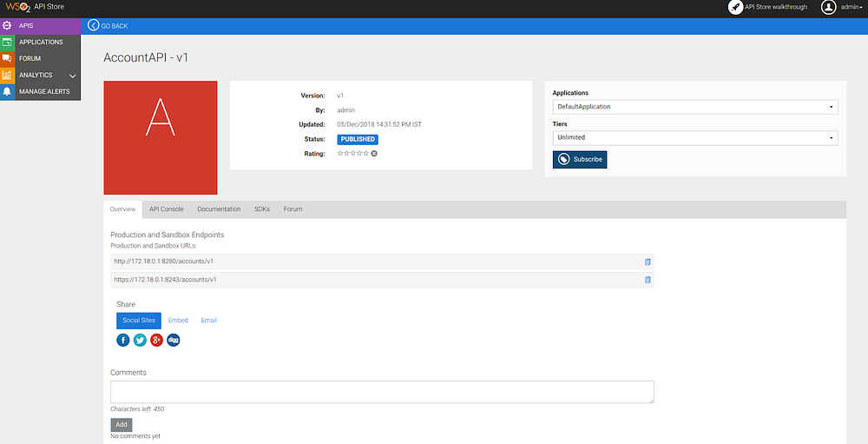The height and width of the screenshot is (444, 868).
Task: Click the updated date 05/Dec/2018 text
Action: pyautogui.click(x=379, y=125)
